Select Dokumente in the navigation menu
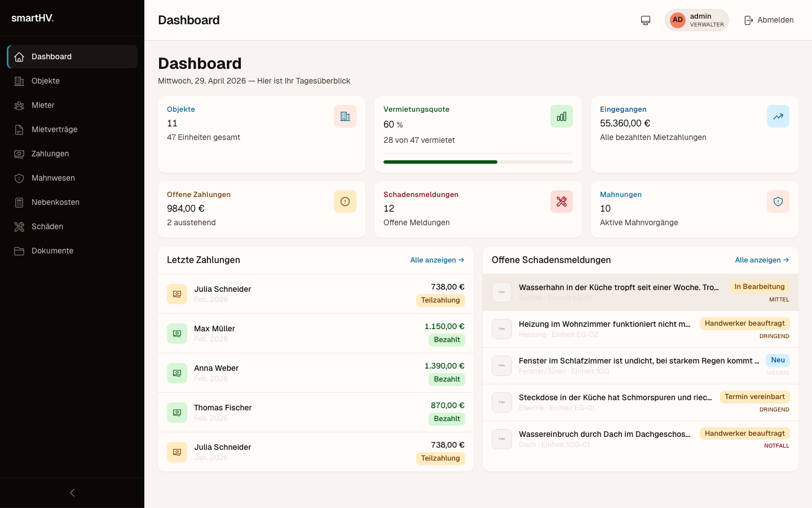Image resolution: width=812 pixels, height=508 pixels. click(x=53, y=251)
